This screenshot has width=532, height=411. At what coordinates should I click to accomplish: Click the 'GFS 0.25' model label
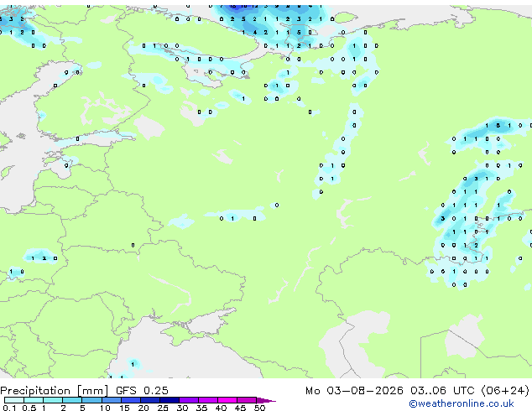click(x=142, y=391)
